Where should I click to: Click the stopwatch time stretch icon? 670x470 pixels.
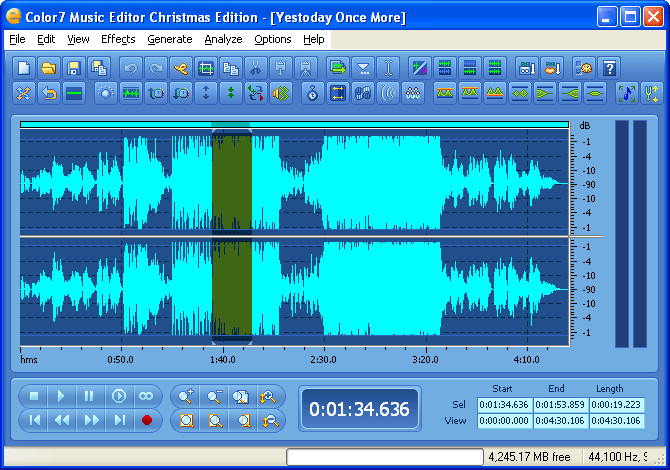point(313,93)
